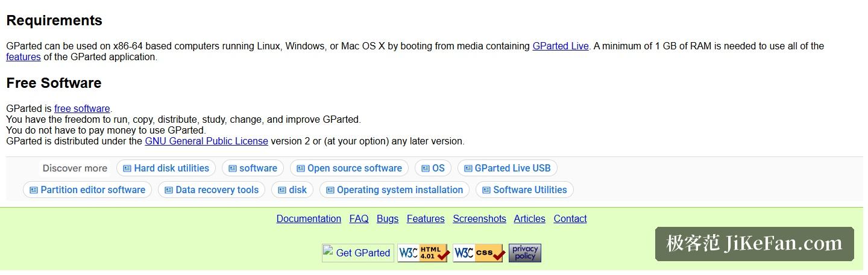Open the GParted Live link

[x=561, y=46]
